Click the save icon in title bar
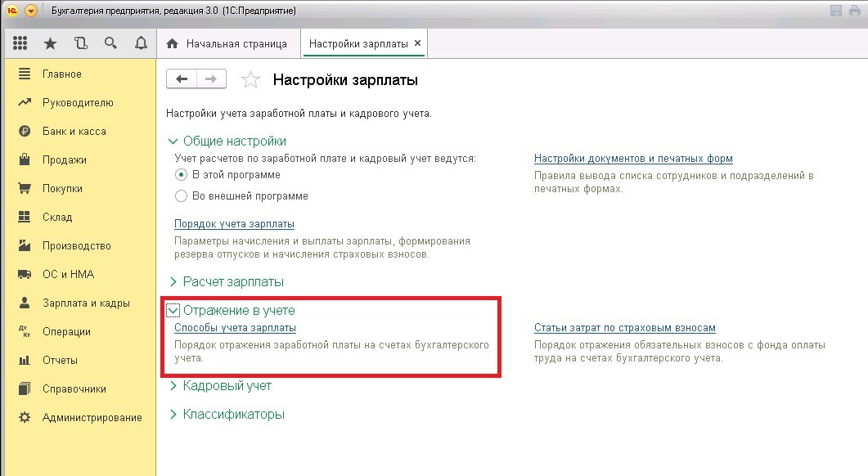 tap(836, 11)
